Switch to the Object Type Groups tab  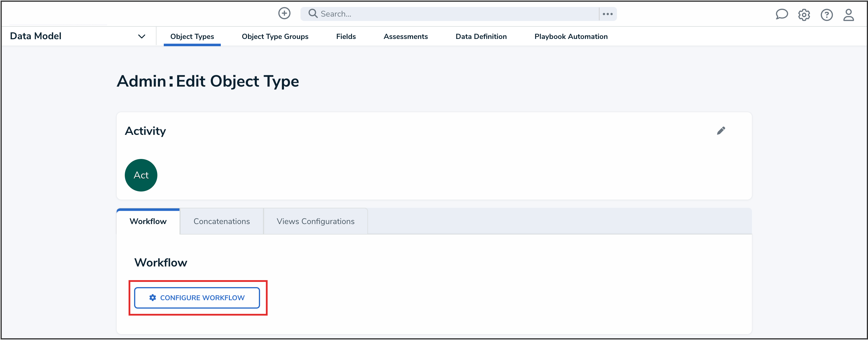(x=275, y=36)
